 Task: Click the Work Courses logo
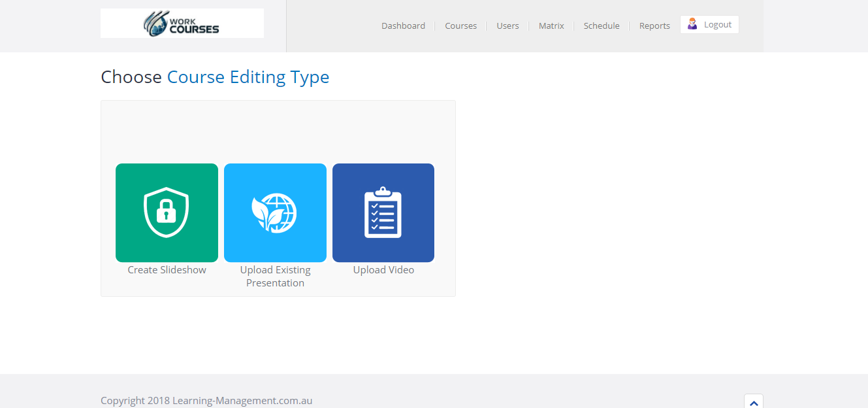pos(182,23)
